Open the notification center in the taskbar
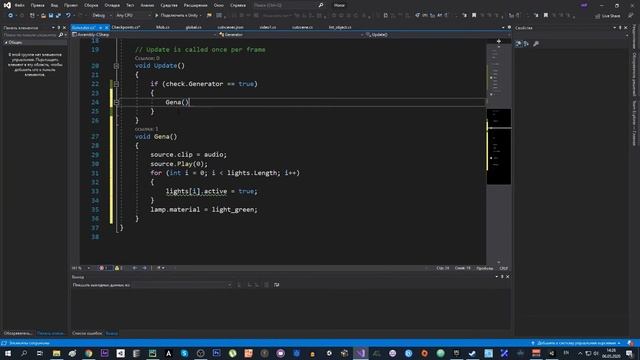 (630, 353)
